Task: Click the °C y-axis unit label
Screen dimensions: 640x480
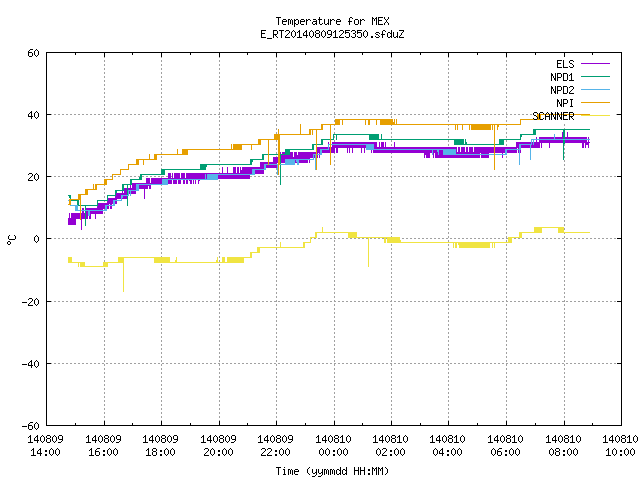Action: (11, 240)
